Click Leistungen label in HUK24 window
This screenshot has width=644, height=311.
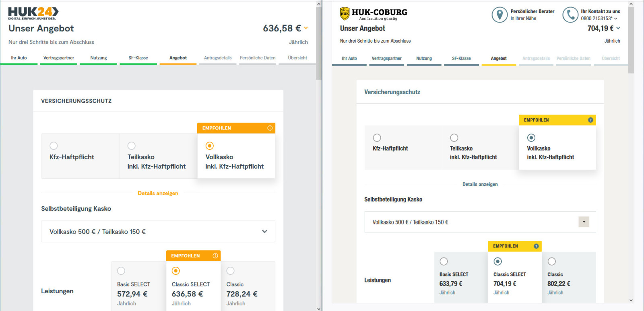pos(57,291)
